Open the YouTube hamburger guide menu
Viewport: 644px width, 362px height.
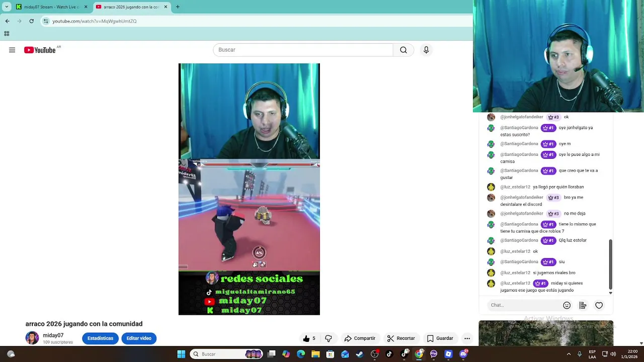coord(12,50)
